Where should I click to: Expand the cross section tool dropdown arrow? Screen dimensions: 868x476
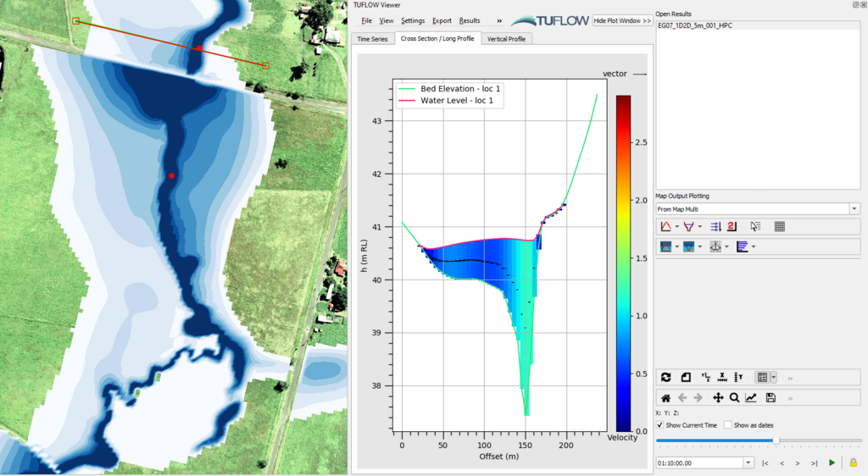pos(700,227)
